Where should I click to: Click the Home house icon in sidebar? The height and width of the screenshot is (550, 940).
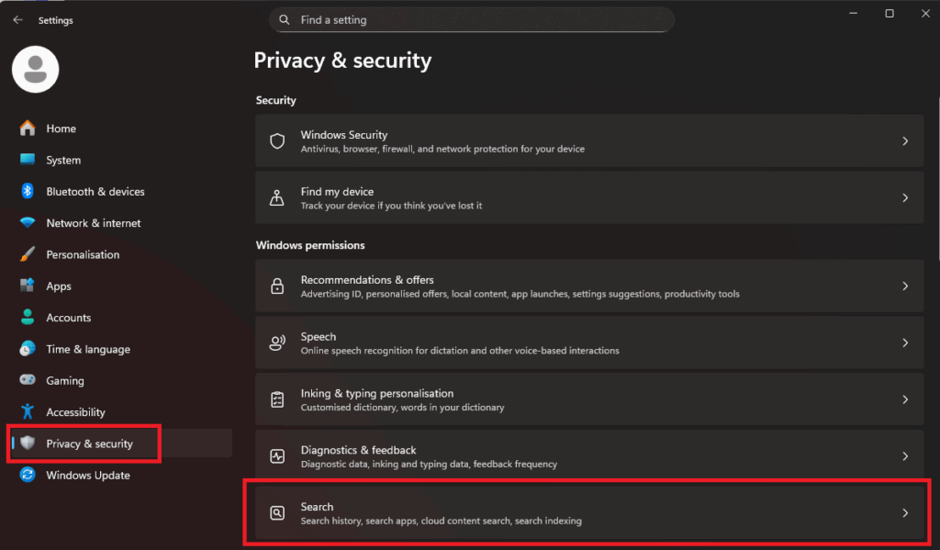click(x=28, y=128)
